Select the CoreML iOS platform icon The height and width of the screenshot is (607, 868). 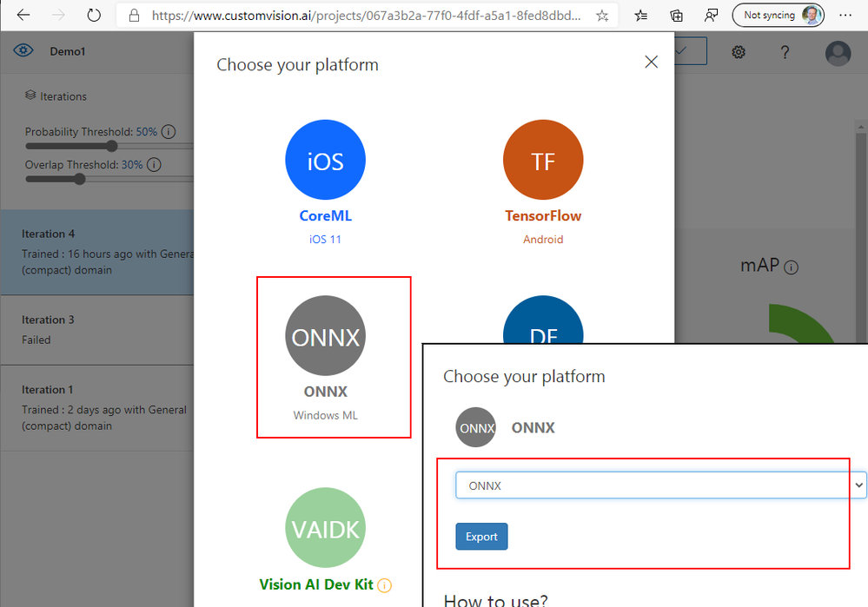(x=326, y=160)
